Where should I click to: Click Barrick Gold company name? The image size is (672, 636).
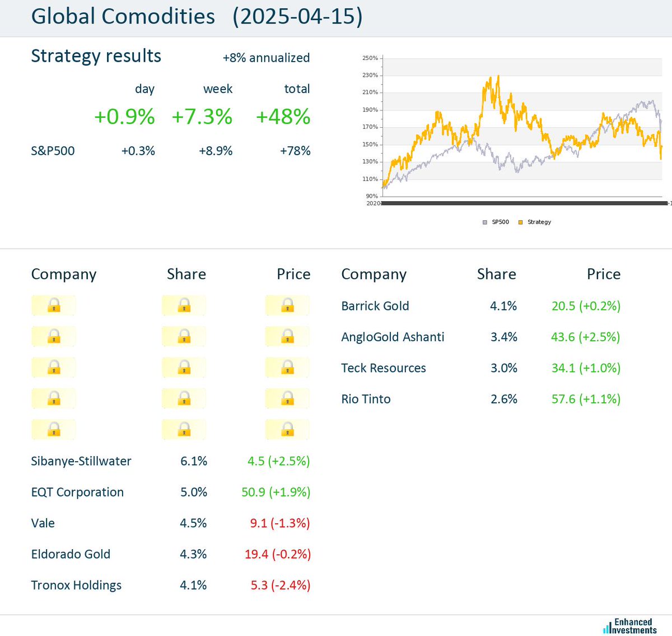click(x=375, y=306)
